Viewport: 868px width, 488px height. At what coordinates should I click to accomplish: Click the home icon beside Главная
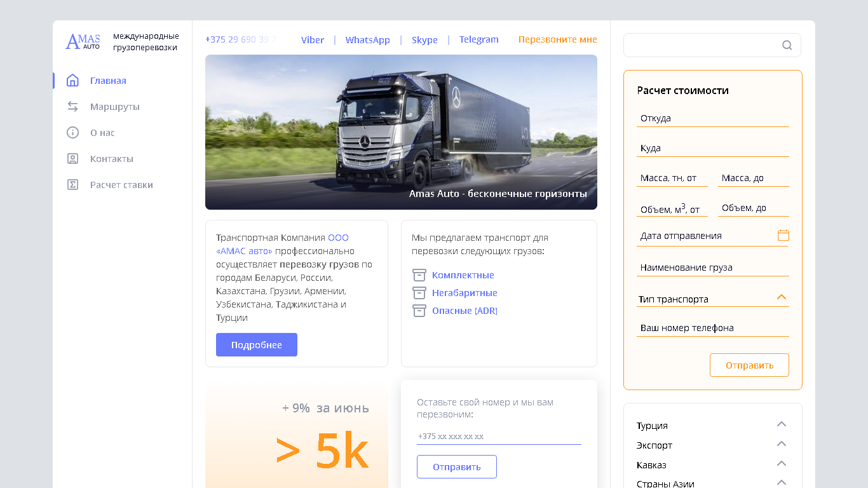(x=72, y=81)
